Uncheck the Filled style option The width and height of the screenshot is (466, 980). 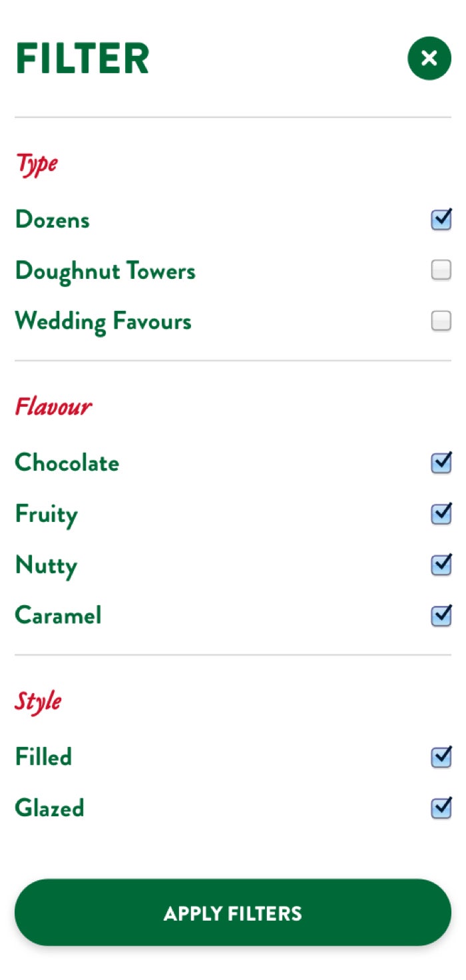point(441,757)
